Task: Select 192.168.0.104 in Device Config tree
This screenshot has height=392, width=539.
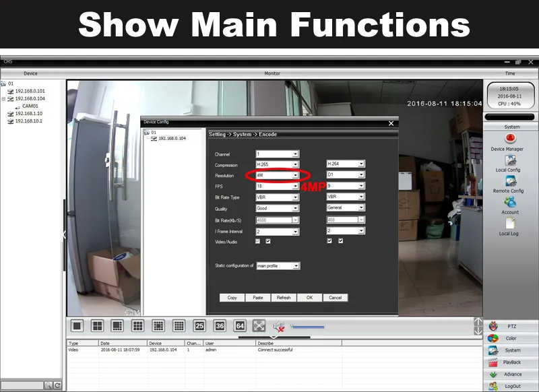Action: tap(172, 139)
